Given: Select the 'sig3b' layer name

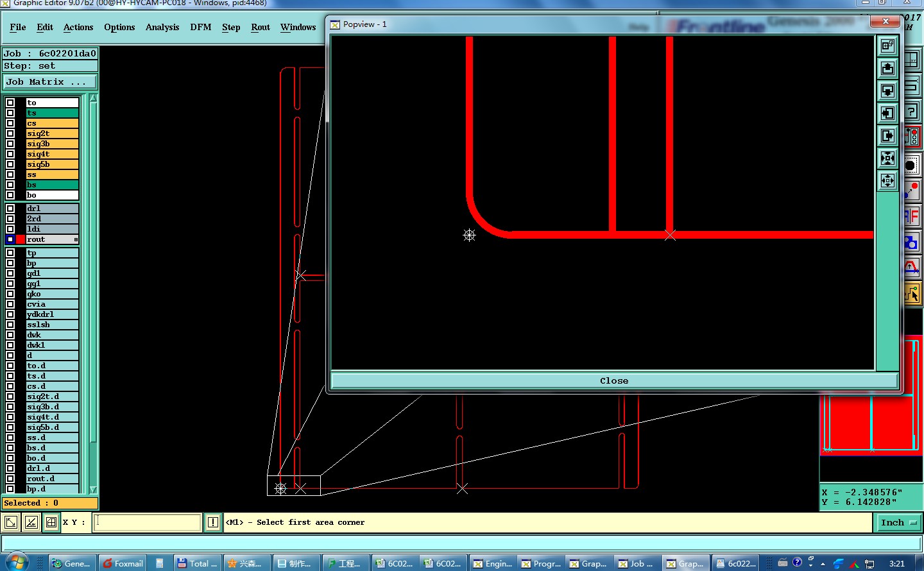Looking at the screenshot, I should click(x=52, y=144).
